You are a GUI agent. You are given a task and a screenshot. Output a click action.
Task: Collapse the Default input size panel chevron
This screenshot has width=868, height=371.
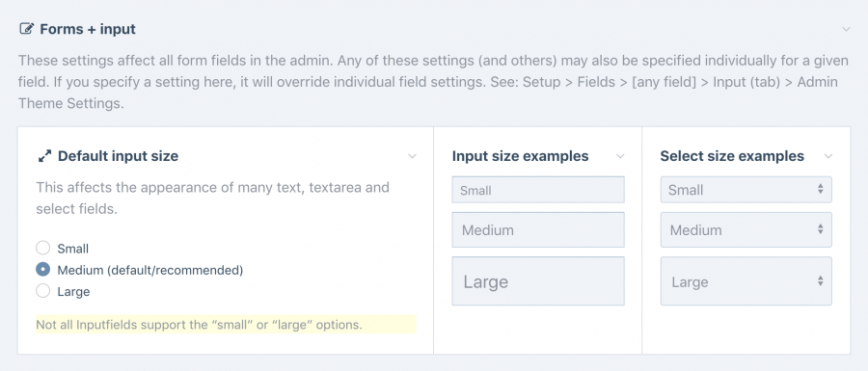click(x=412, y=156)
